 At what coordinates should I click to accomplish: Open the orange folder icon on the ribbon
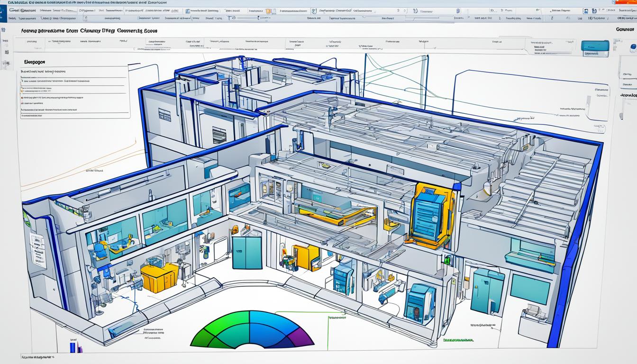coord(269,11)
